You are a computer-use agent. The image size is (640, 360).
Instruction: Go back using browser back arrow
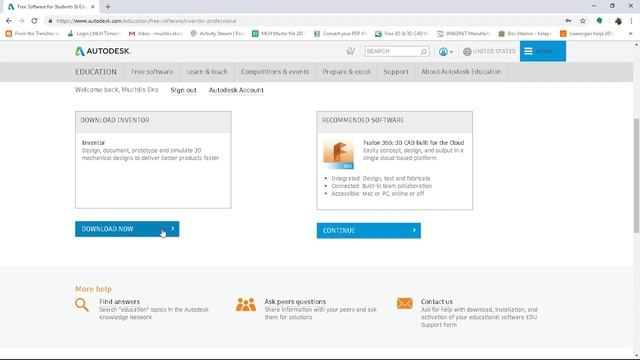pos(9,21)
